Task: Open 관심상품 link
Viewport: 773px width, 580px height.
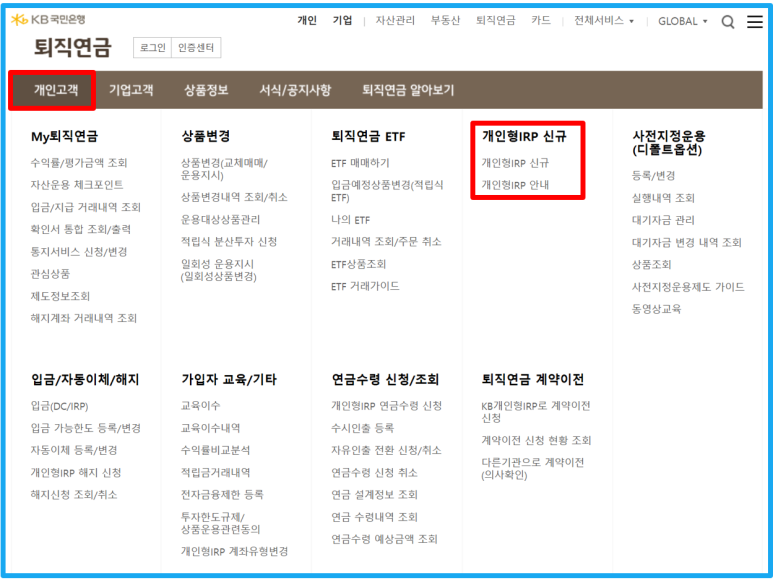Action: pos(50,273)
